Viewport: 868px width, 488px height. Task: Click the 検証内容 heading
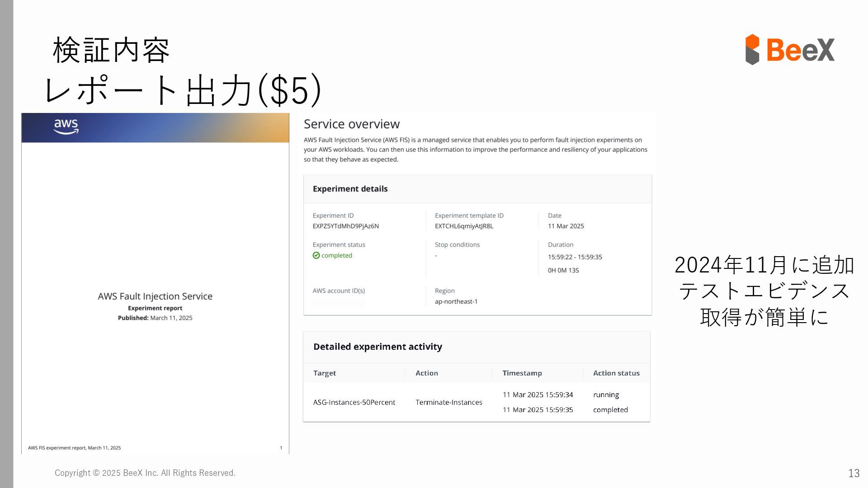point(111,50)
